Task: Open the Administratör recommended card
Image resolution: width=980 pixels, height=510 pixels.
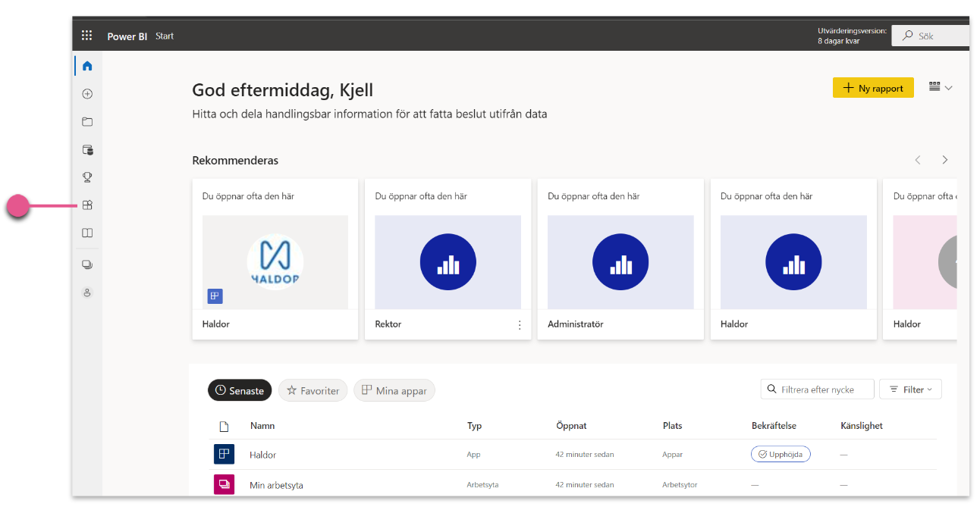Action: click(620, 259)
